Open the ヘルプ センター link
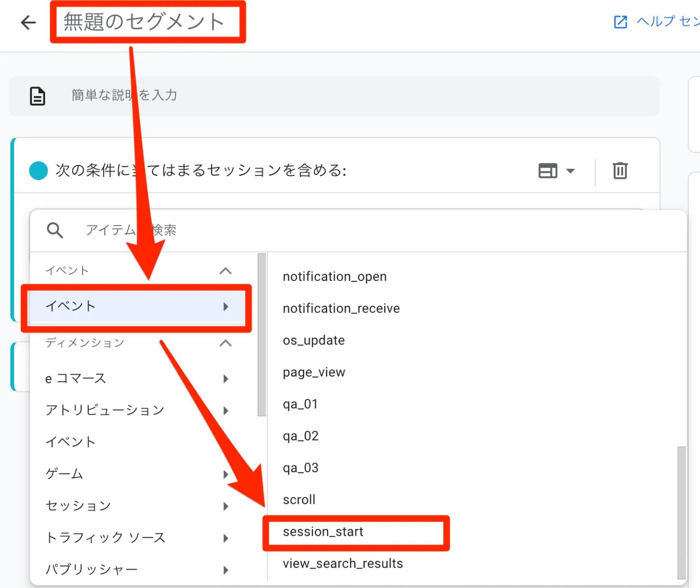 click(668, 21)
